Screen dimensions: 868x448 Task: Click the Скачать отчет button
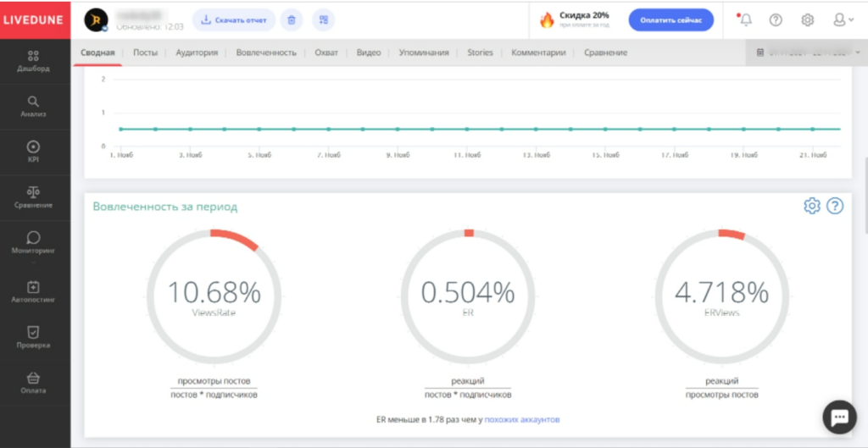click(x=232, y=20)
